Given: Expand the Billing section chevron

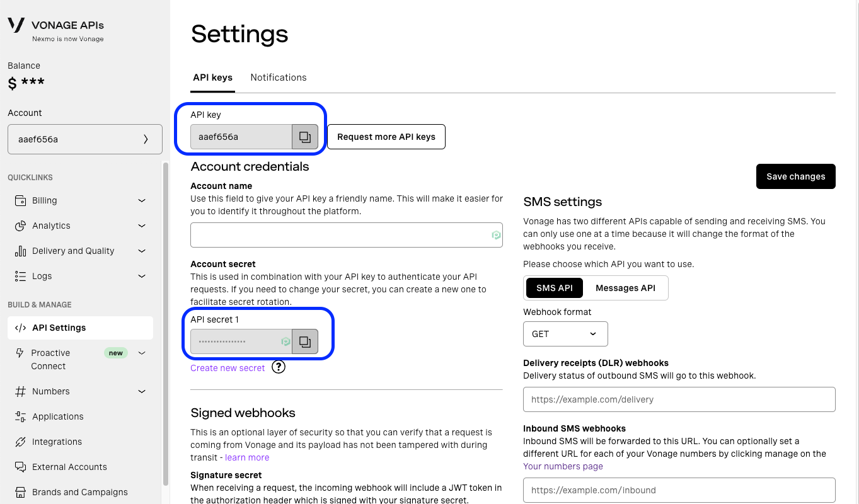Looking at the screenshot, I should click(142, 200).
